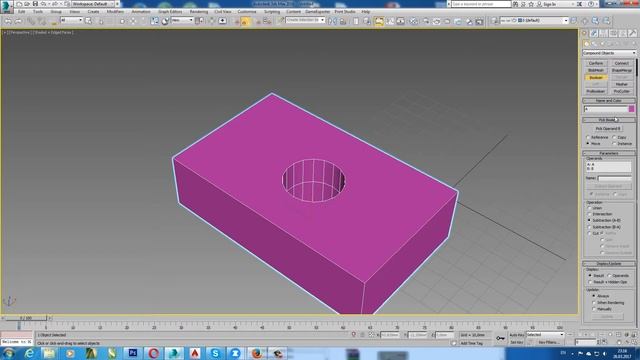Image resolution: width=640 pixels, height=360 pixels.
Task: Open the Help menu
Action: coord(366,12)
